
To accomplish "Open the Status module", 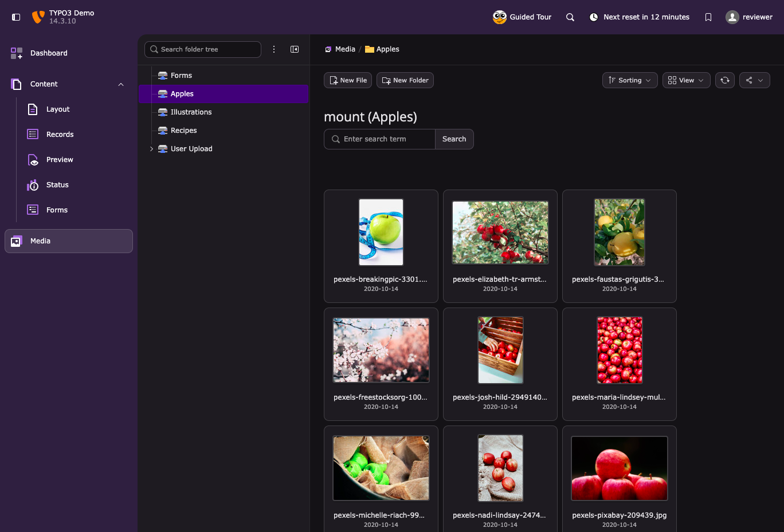I will click(77, 185).
